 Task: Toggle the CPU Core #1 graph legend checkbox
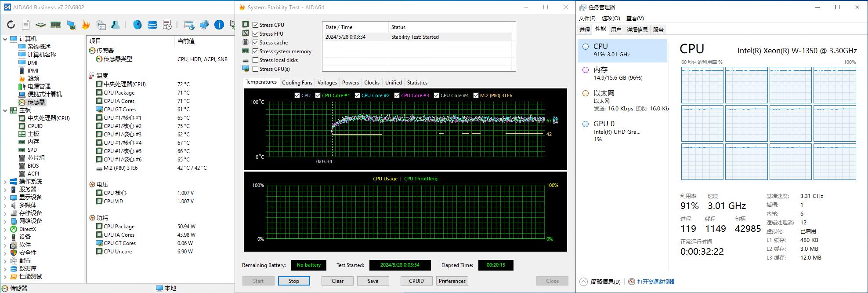point(318,95)
